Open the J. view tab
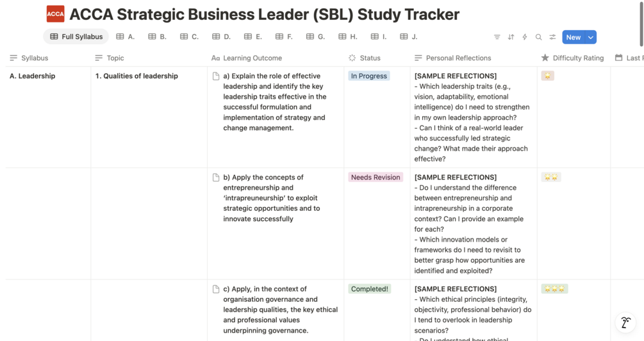 409,37
